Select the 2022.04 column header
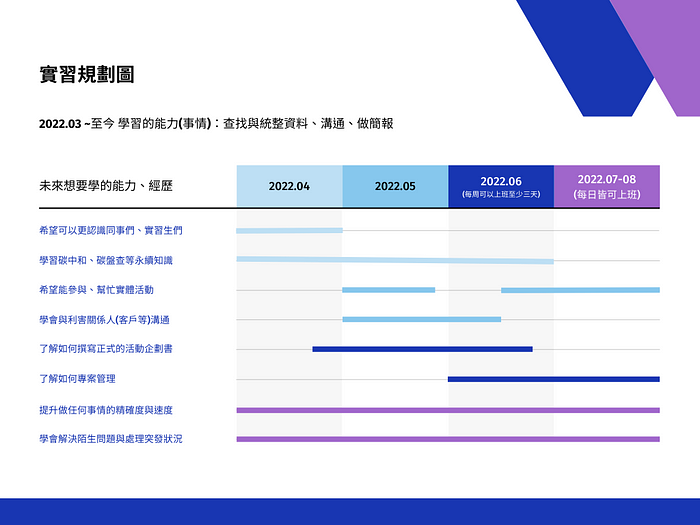The image size is (700, 525). [x=289, y=186]
